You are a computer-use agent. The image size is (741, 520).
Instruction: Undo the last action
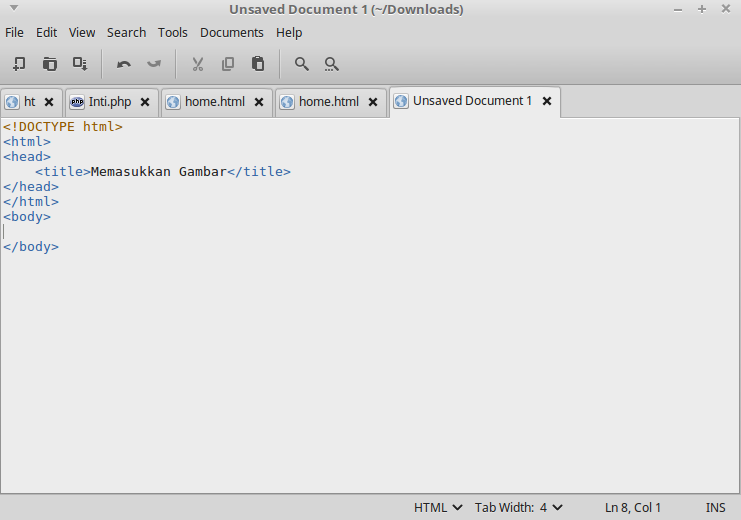124,64
